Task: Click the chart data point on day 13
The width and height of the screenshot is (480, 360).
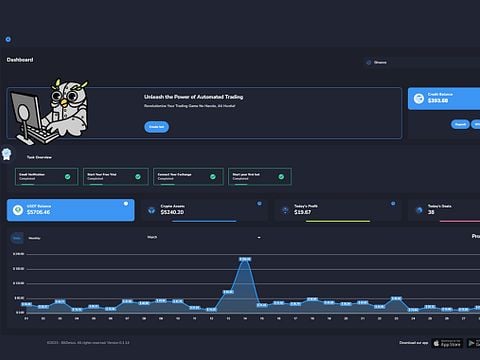Action: tap(228, 292)
